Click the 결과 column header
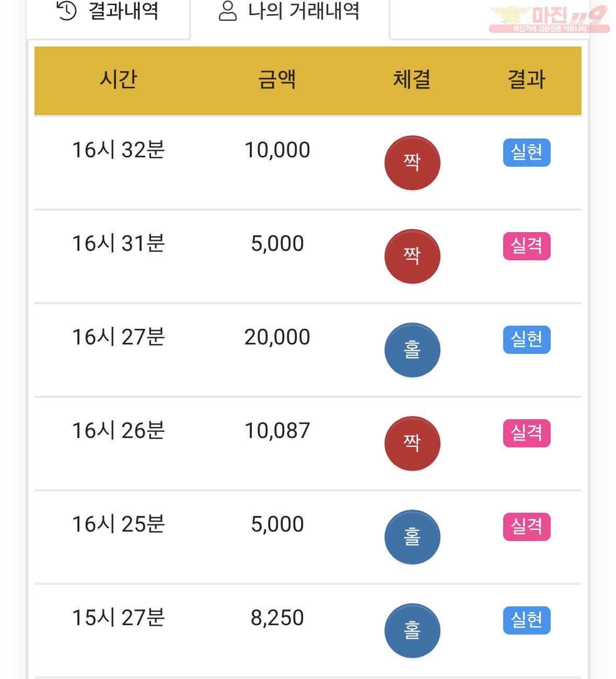The height and width of the screenshot is (679, 616). [x=527, y=80]
